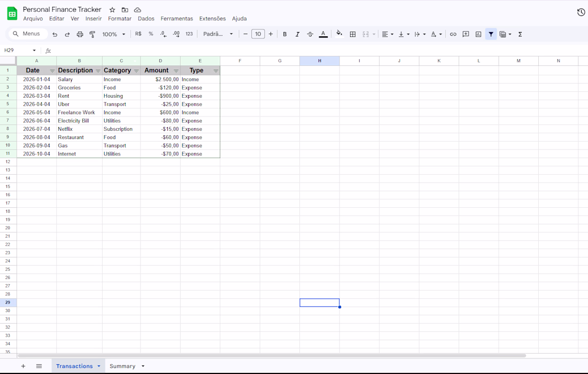
Task: Open the Editar menu
Action: point(57,18)
